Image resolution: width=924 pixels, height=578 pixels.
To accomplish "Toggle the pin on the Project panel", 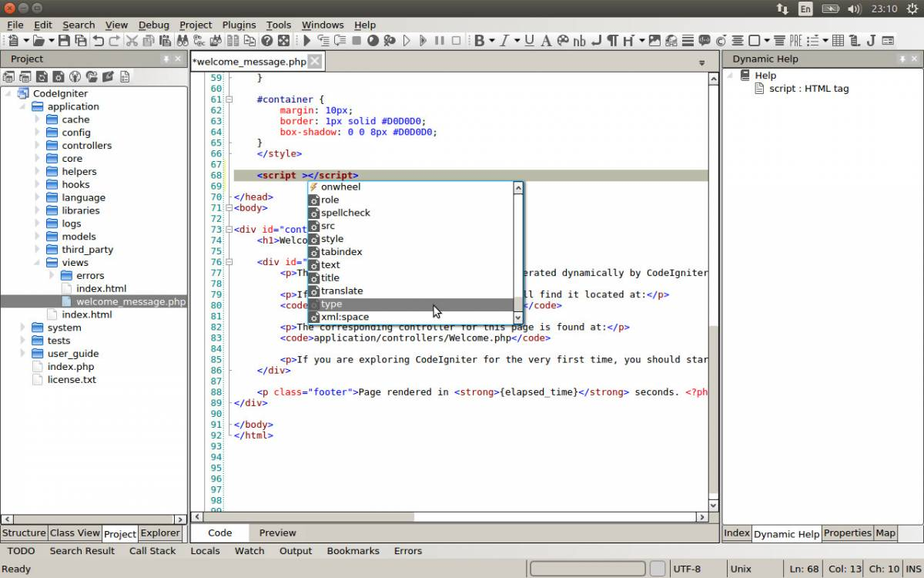I will [x=166, y=59].
